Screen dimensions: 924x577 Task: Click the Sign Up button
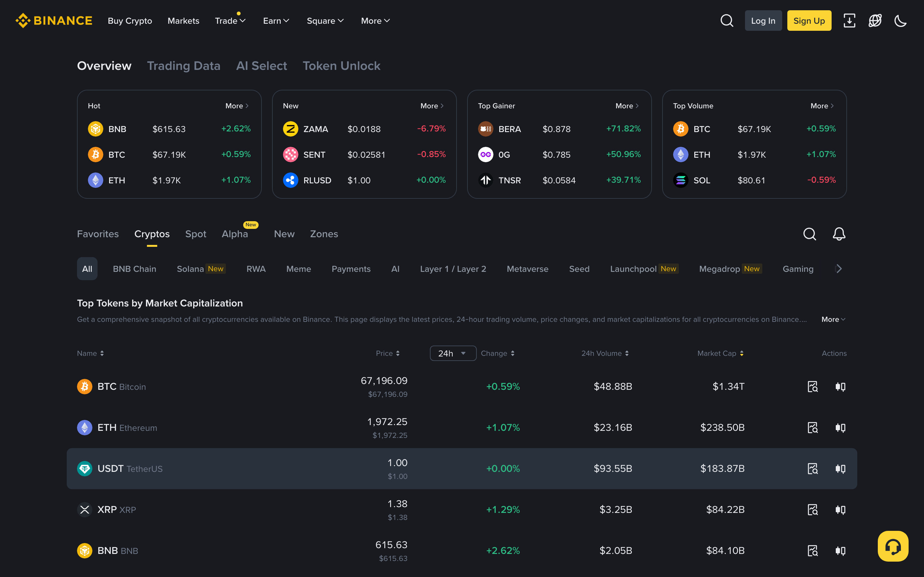[x=809, y=21]
